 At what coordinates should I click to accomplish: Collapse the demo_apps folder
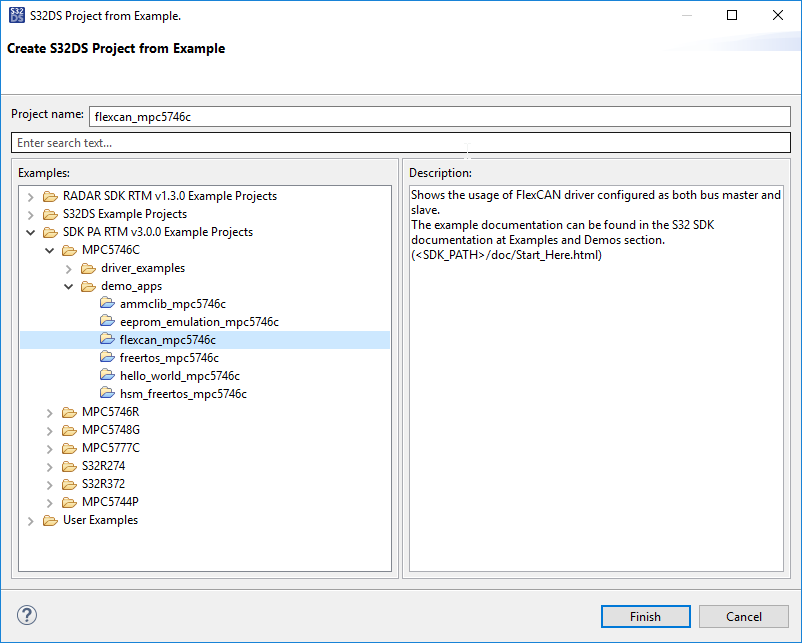(x=69, y=286)
